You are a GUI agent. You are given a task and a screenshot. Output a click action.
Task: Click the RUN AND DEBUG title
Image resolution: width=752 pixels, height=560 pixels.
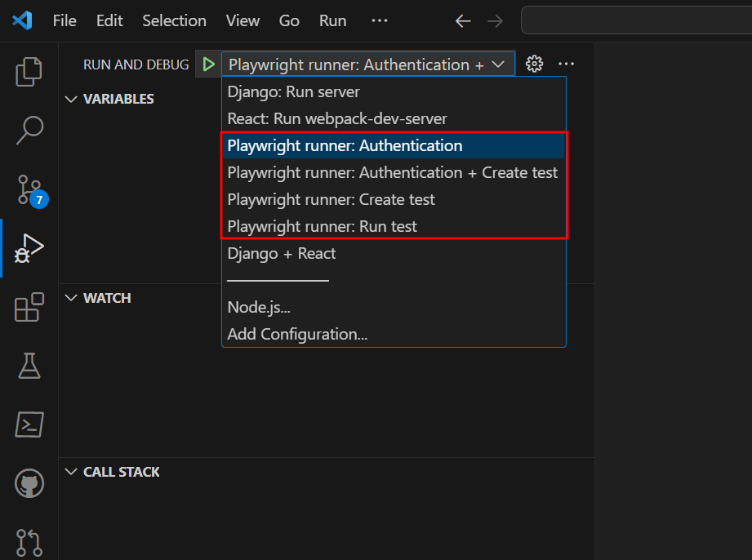pos(136,64)
